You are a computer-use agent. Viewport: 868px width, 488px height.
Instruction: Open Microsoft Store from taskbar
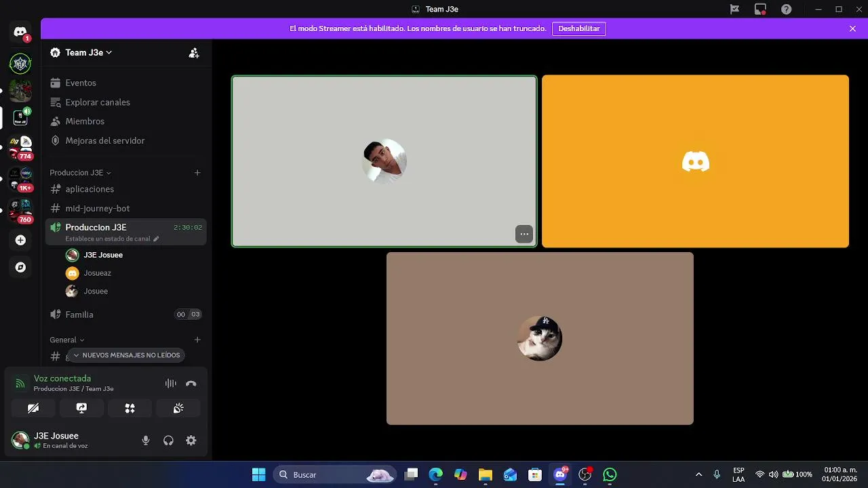tap(535, 474)
